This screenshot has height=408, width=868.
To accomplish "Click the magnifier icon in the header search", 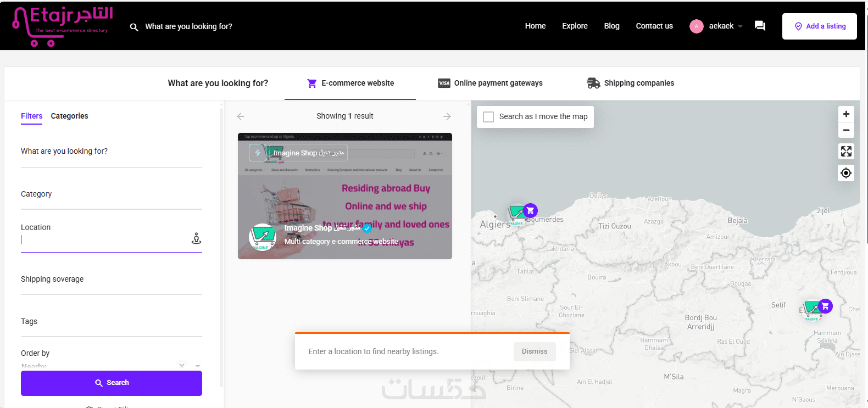I will pos(134,27).
